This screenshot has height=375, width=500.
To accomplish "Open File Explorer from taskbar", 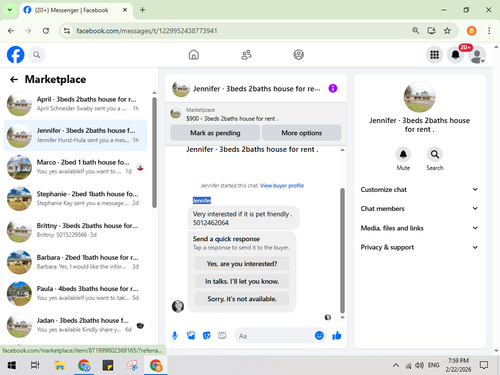I will tap(60, 365).
